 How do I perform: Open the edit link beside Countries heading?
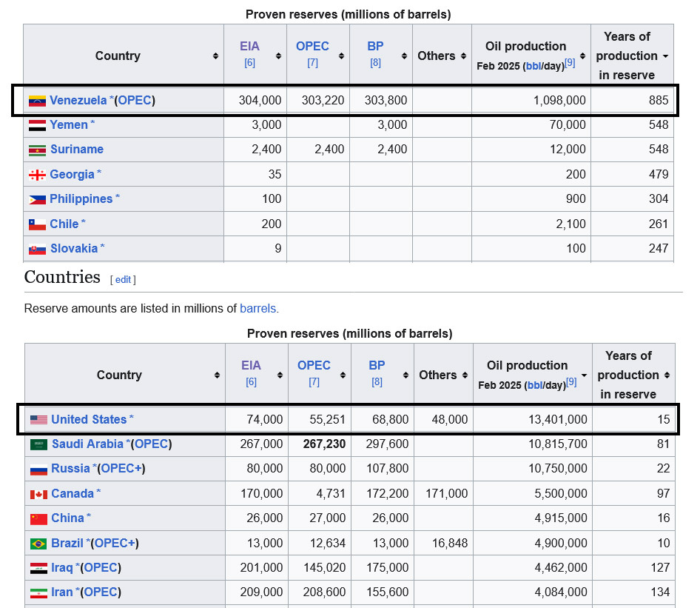(123, 279)
